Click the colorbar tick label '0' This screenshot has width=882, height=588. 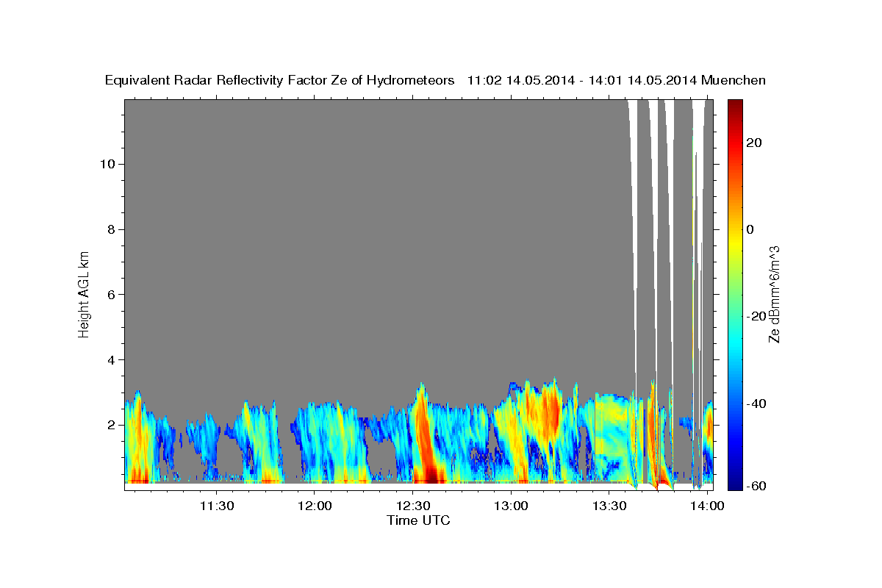pos(750,229)
